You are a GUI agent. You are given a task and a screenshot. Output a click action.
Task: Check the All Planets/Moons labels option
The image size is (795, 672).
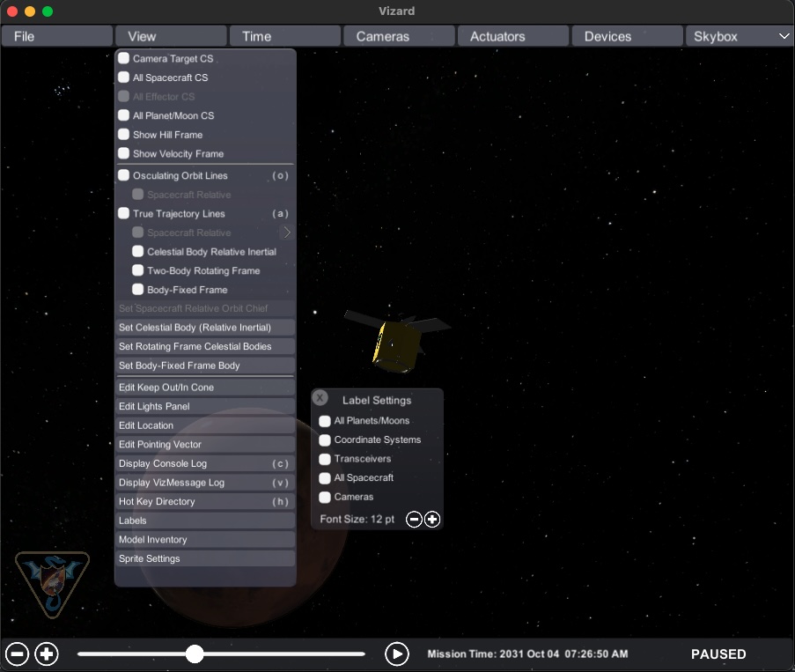click(x=325, y=421)
